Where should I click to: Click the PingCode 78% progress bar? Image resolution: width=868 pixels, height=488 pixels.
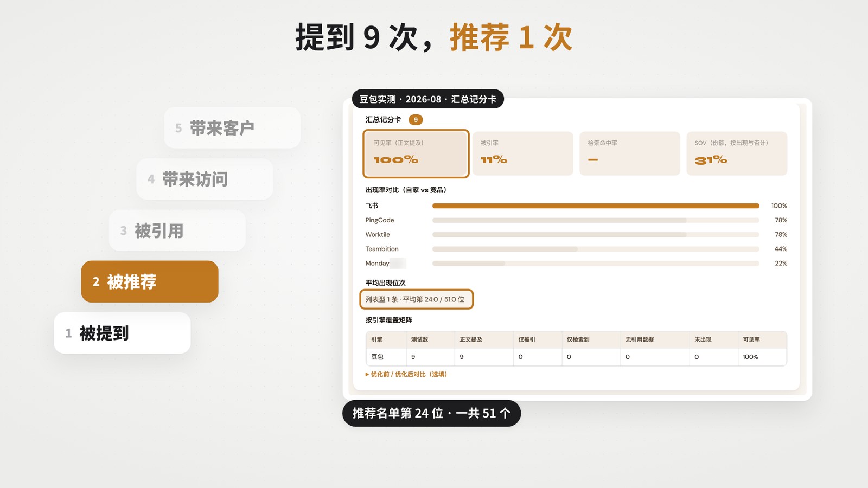coord(596,220)
